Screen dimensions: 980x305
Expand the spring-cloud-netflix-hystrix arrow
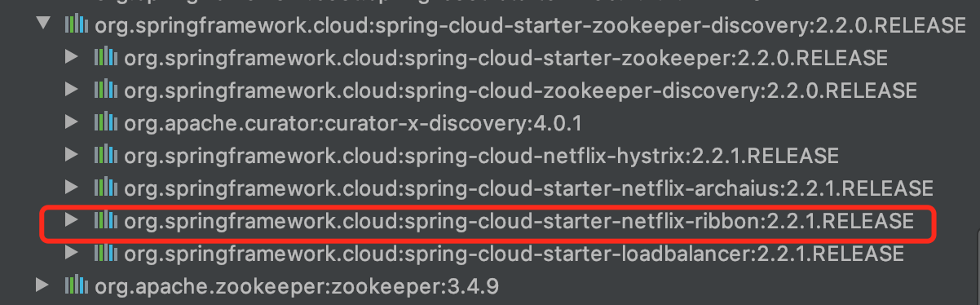72,156
